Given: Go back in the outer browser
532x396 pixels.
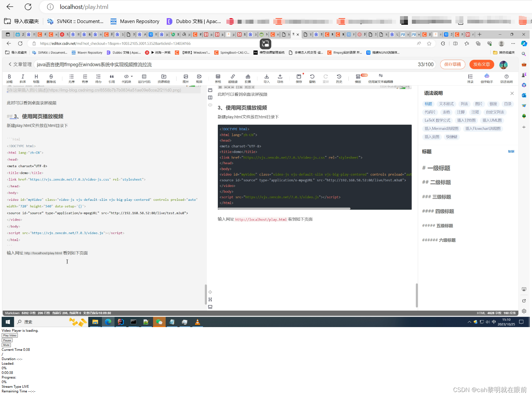Looking at the screenshot, I should (10, 7).
